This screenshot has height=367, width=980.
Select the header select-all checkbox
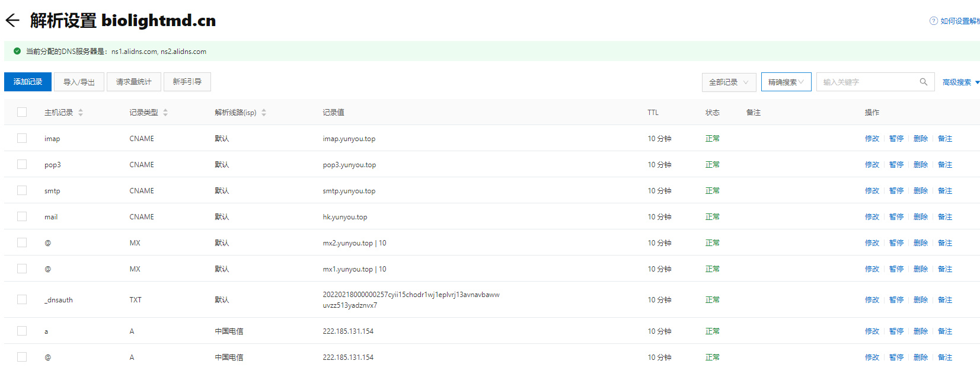click(22, 112)
